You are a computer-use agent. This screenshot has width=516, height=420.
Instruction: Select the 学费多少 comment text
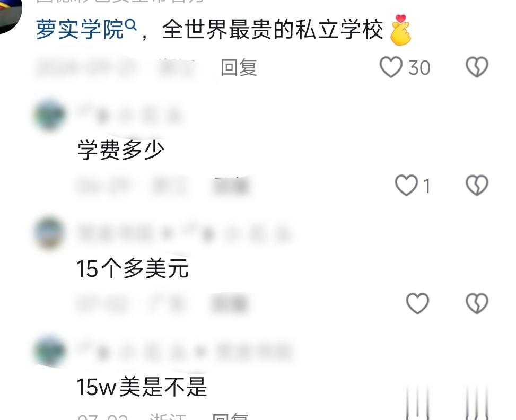(121, 150)
